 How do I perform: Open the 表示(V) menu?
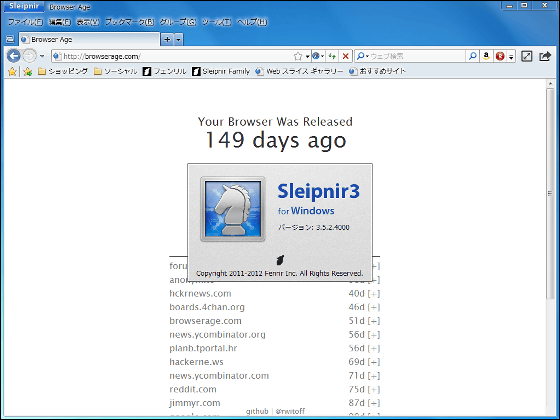(88, 22)
